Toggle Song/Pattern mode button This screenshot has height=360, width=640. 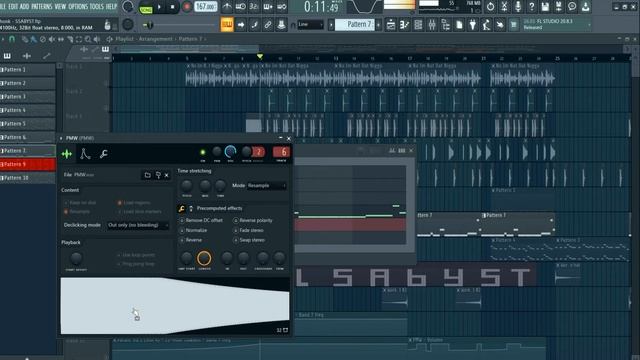146,7
